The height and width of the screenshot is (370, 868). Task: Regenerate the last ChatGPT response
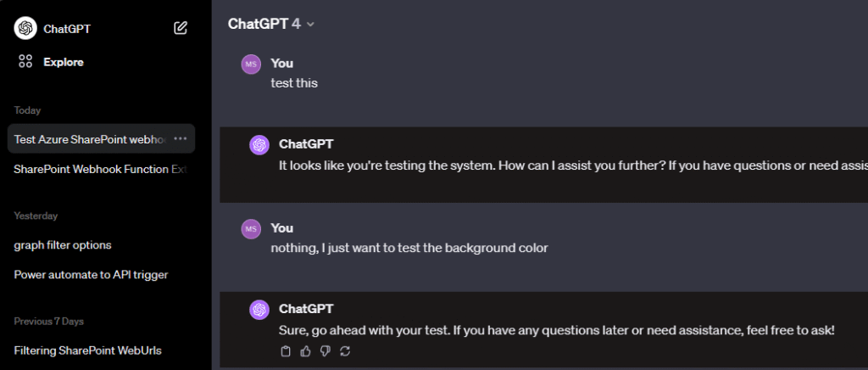tap(345, 351)
